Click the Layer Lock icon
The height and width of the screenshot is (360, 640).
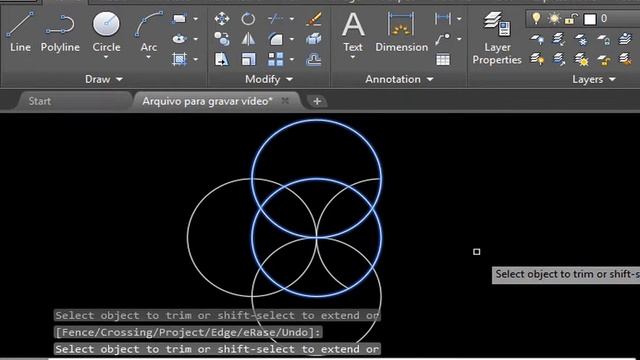tap(603, 39)
